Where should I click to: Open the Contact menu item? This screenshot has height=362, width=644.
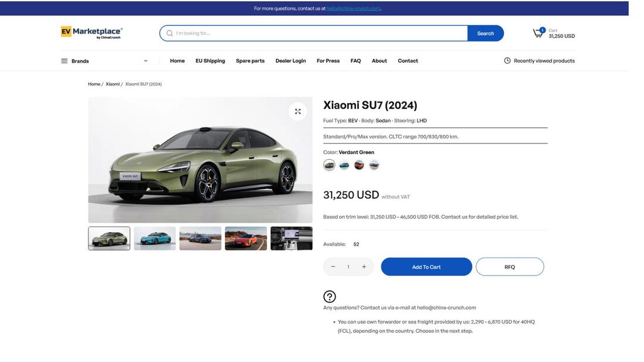point(408,61)
